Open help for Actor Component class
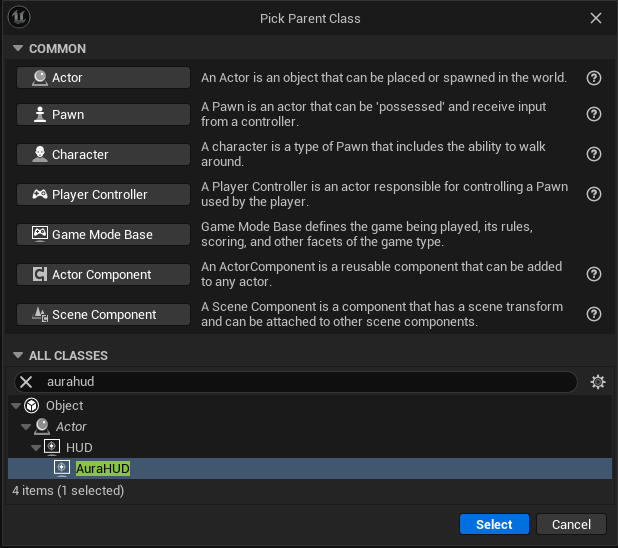This screenshot has width=618, height=548. pos(593,274)
